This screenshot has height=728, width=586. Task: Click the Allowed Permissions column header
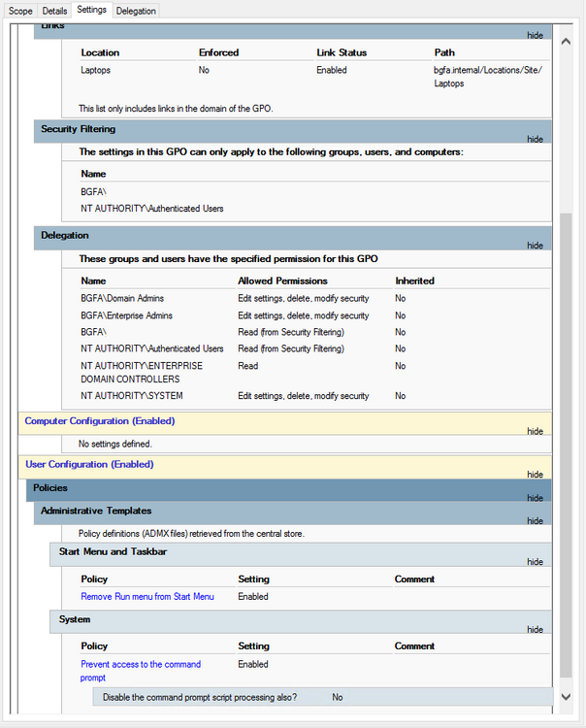click(282, 281)
